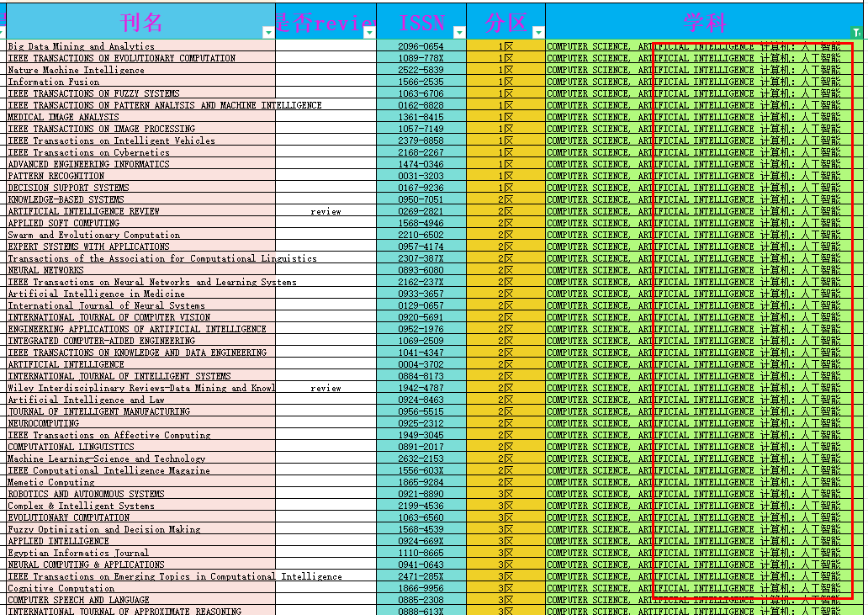Select 'MEDICAL IMAGE ANALYSIS' journal cell
The image size is (868, 615).
(140, 117)
